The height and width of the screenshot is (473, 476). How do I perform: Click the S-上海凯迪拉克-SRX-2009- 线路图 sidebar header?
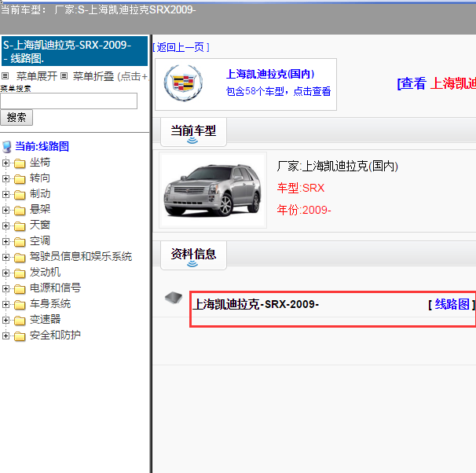[75, 51]
